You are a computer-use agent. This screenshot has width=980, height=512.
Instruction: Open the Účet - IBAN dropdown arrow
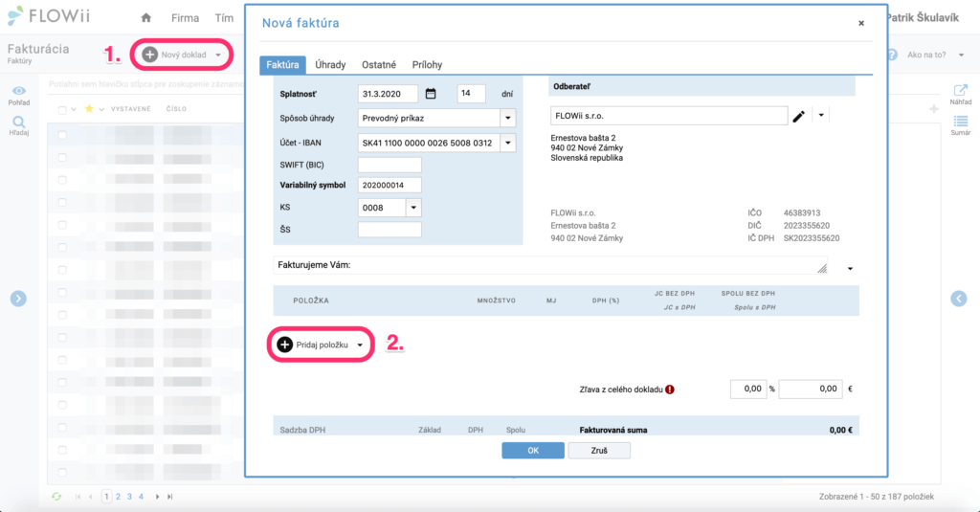(507, 144)
